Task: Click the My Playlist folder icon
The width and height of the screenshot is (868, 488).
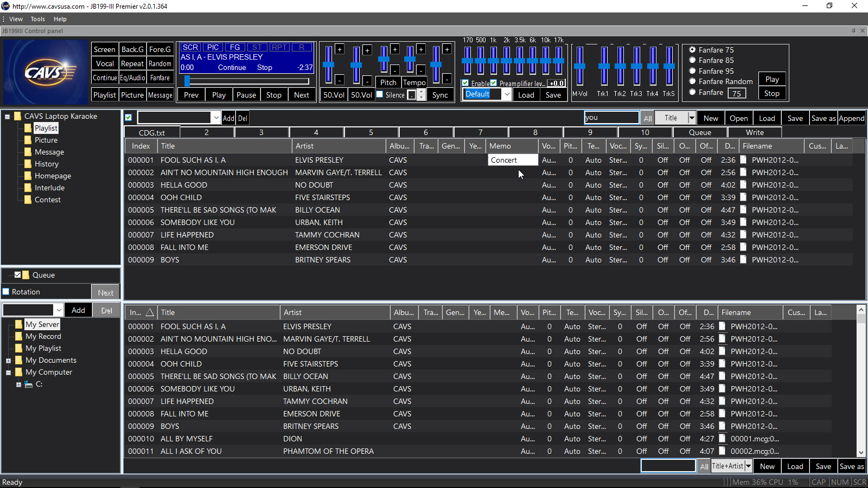Action: point(19,348)
